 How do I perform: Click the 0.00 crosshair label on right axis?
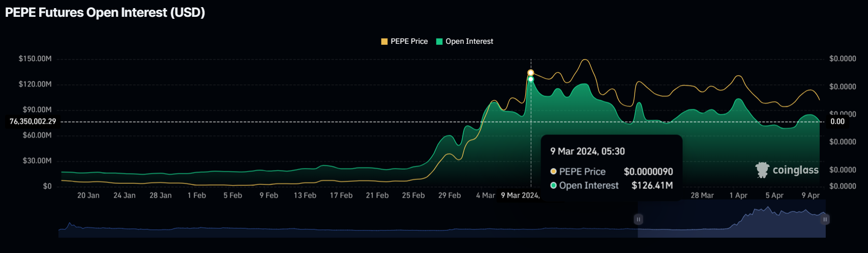(837, 122)
